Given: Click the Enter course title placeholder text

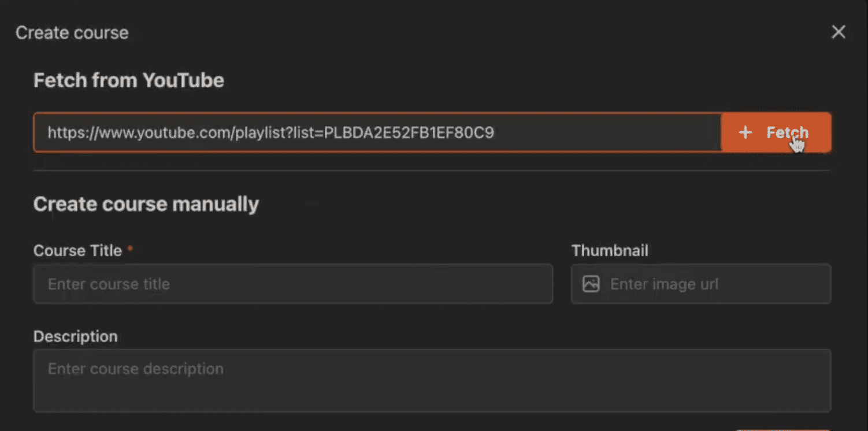Looking at the screenshot, I should 109,284.
